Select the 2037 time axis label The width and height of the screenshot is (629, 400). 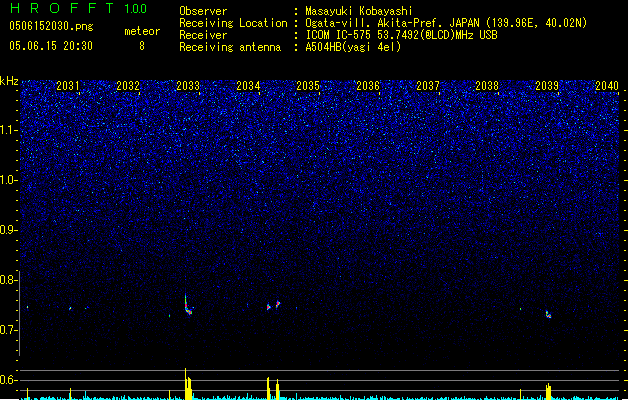pos(428,86)
